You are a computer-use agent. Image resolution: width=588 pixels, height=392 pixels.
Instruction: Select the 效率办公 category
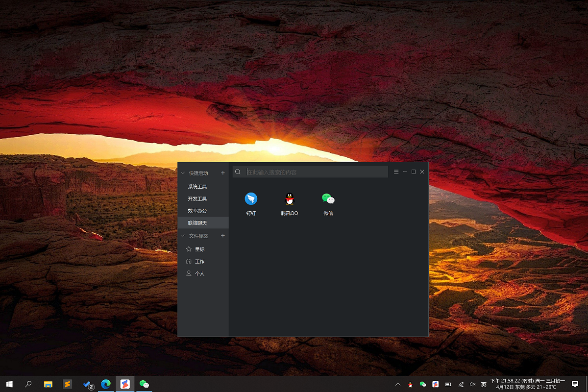[198, 210]
